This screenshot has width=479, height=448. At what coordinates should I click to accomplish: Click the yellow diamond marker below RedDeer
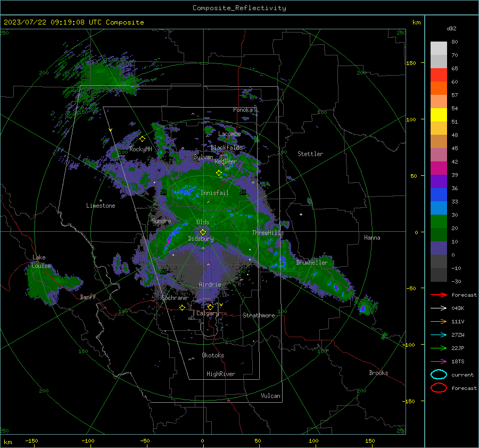coord(219,173)
